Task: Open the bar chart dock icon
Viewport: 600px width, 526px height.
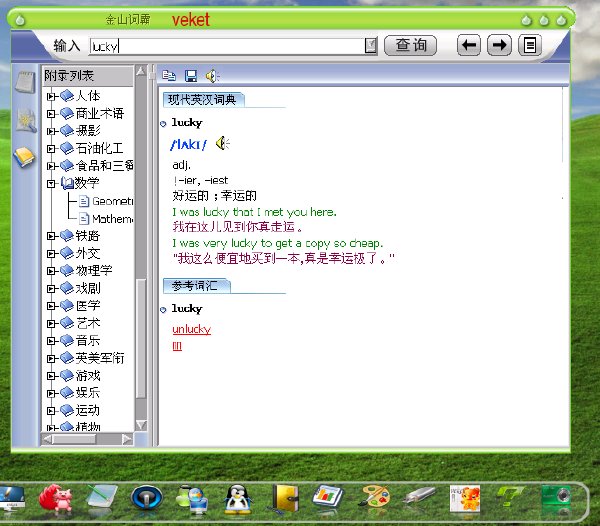Action: pos(327,497)
